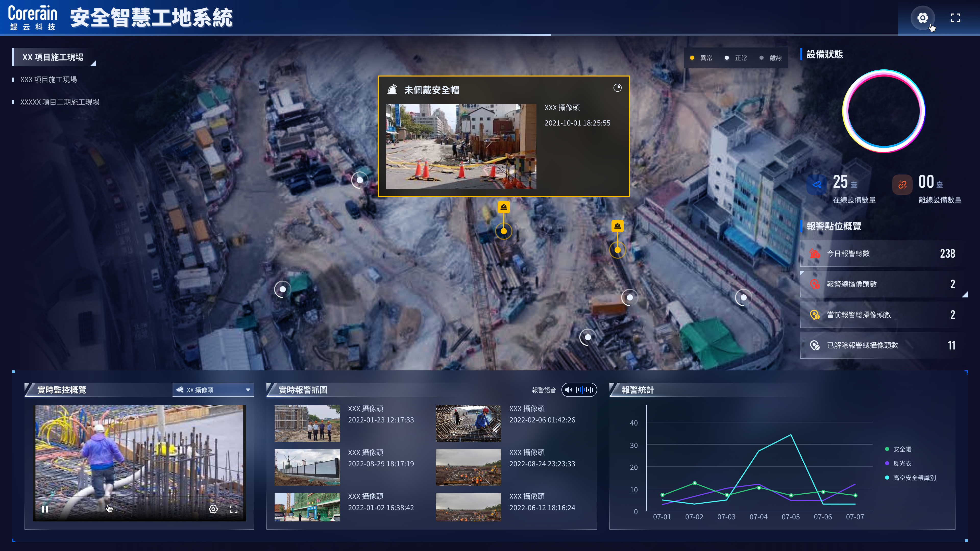This screenshot has height=551, width=980.
Task: Click the clock icon in alarm popup
Action: 617,88
